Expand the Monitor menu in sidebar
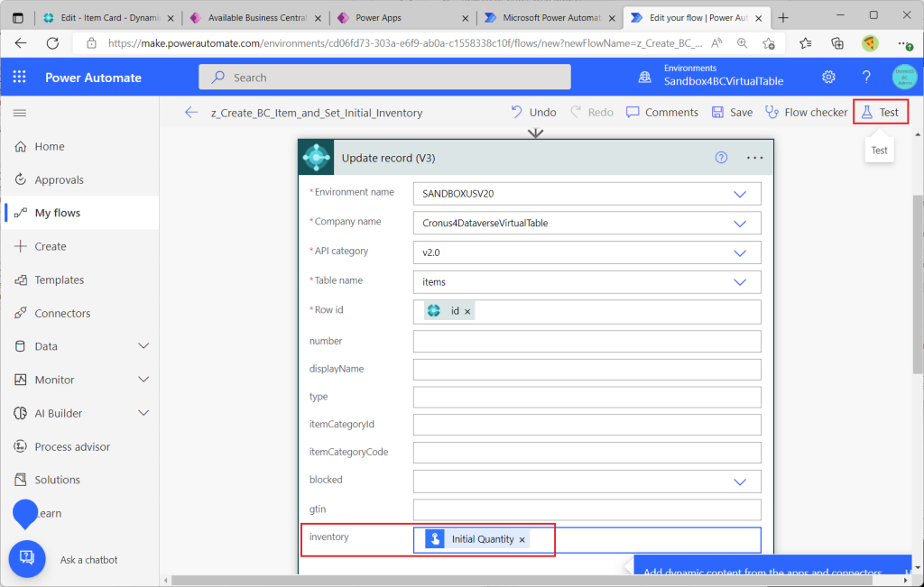This screenshot has height=587, width=924. 143,380
